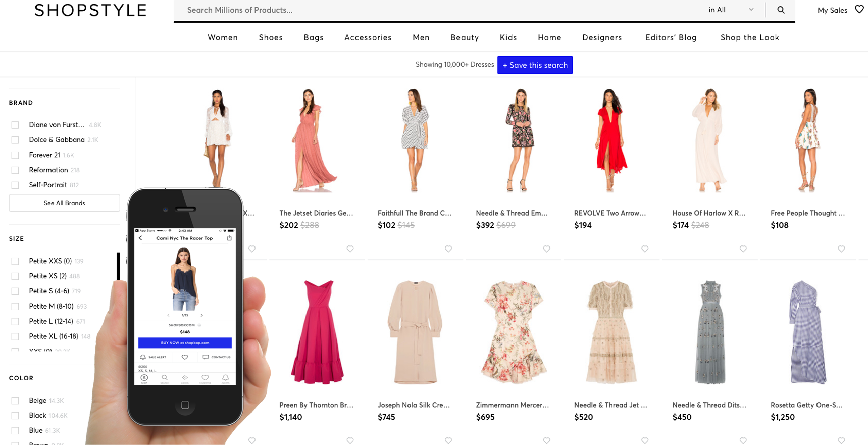This screenshot has width=868, height=445.
Task: Open Looks tab in phone bottom bar
Action: (185, 379)
